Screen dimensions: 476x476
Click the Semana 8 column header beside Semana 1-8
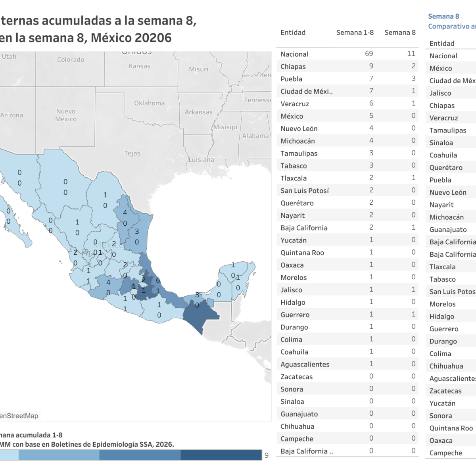coord(400,33)
